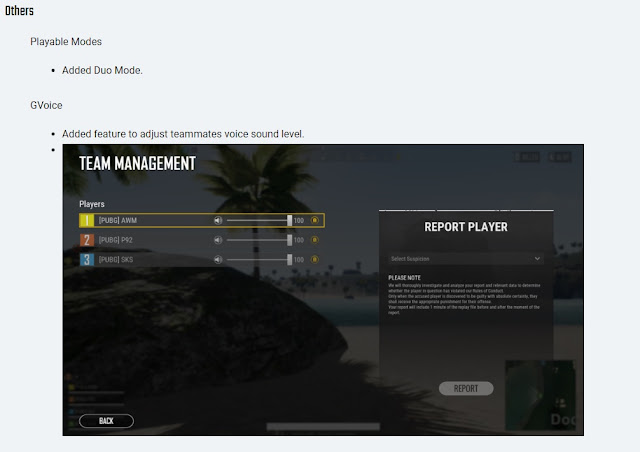Click the 'Added Duo Mode.' bullet text

tap(102, 70)
